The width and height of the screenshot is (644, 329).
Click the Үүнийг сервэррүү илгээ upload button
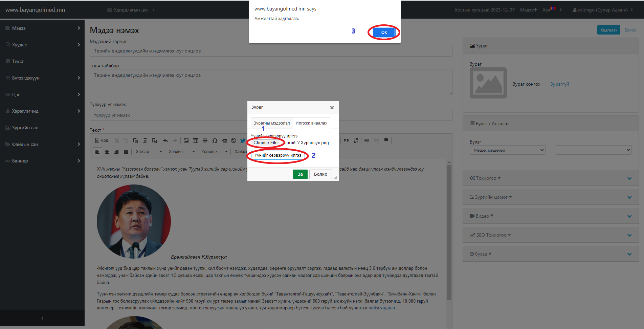click(278, 155)
